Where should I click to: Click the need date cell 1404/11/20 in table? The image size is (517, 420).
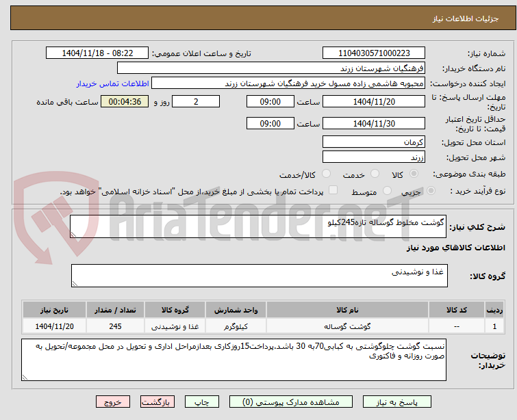pos(54,326)
